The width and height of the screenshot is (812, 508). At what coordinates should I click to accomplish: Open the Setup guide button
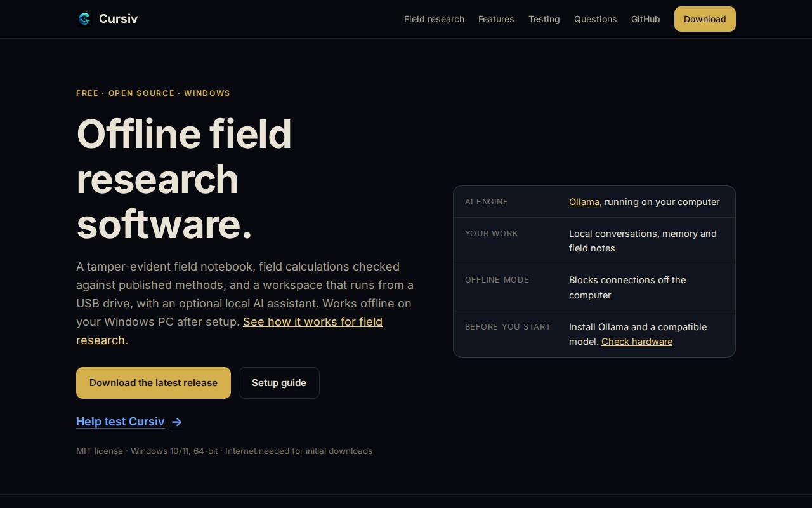tap(279, 383)
